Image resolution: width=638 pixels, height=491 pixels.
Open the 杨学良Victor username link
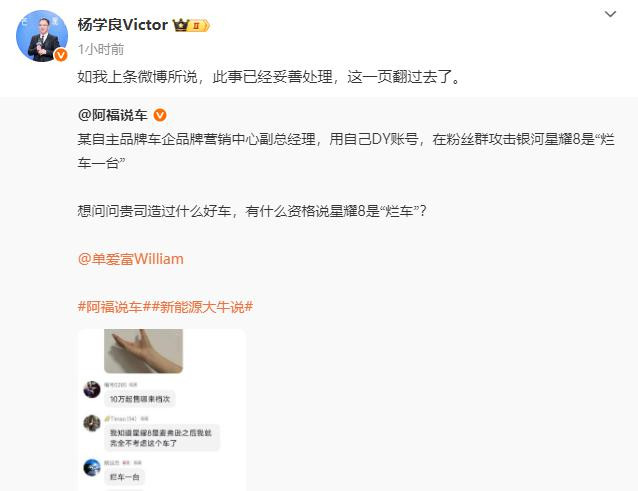pyautogui.click(x=122, y=25)
